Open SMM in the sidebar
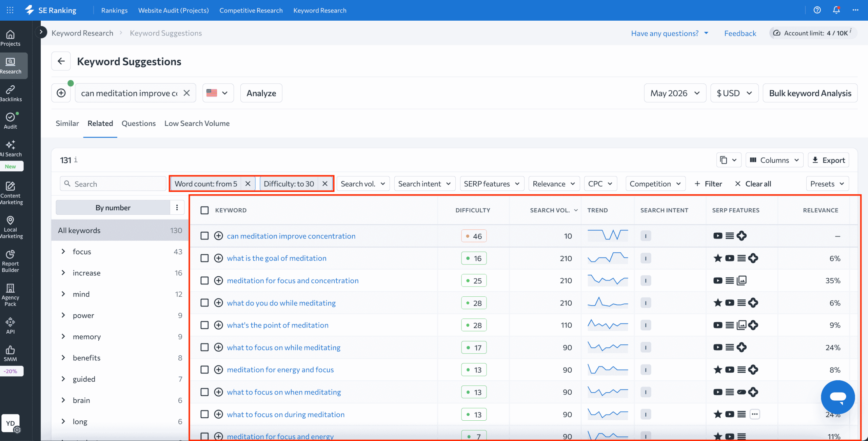 (10, 354)
